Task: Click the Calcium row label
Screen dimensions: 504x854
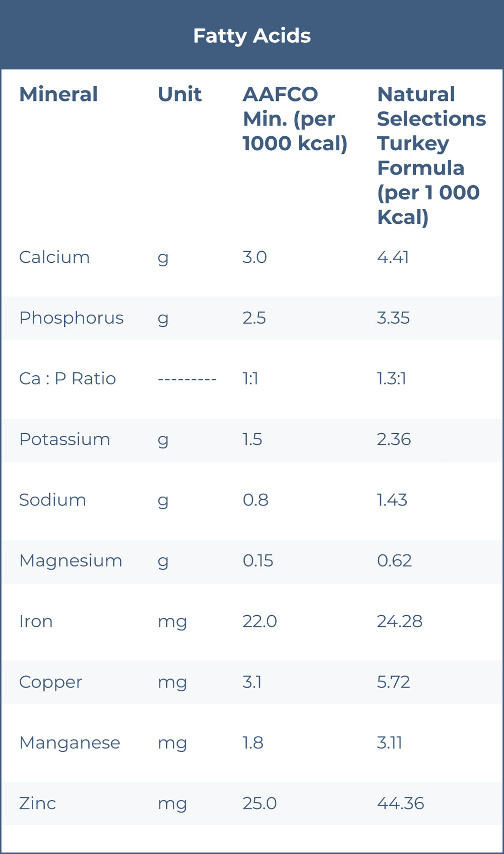Action: click(54, 257)
